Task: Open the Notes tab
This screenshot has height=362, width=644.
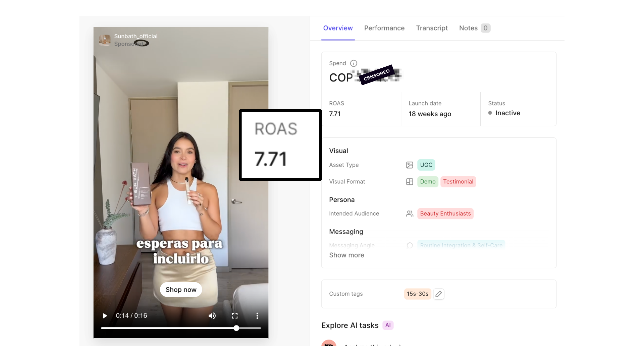Action: [x=475, y=28]
